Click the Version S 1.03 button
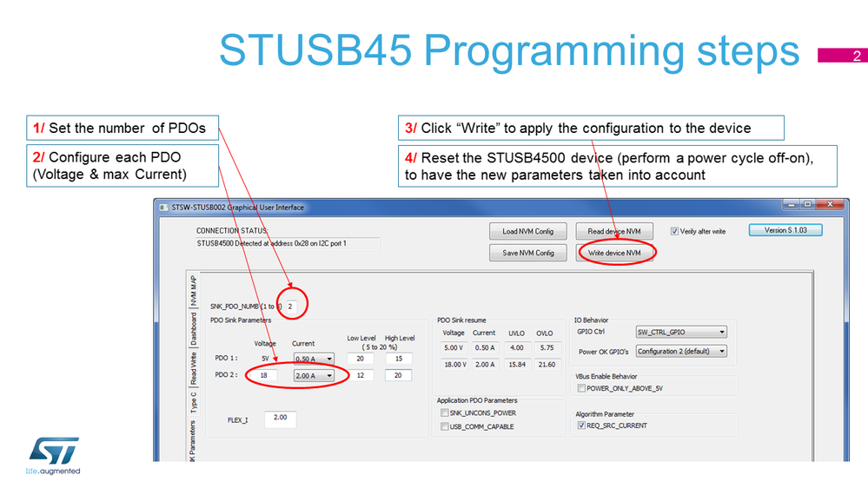 (x=785, y=230)
